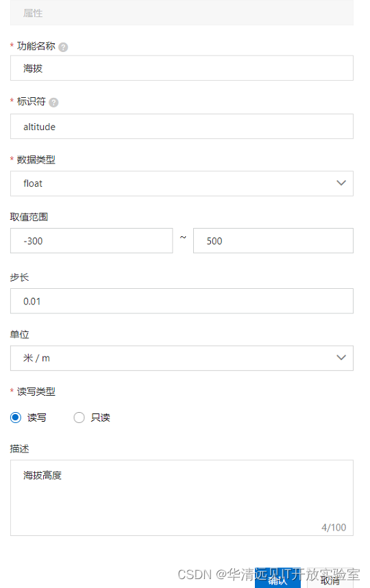The height and width of the screenshot is (588, 370).
Task: Click the 读写类型 field label
Action: click(36, 392)
